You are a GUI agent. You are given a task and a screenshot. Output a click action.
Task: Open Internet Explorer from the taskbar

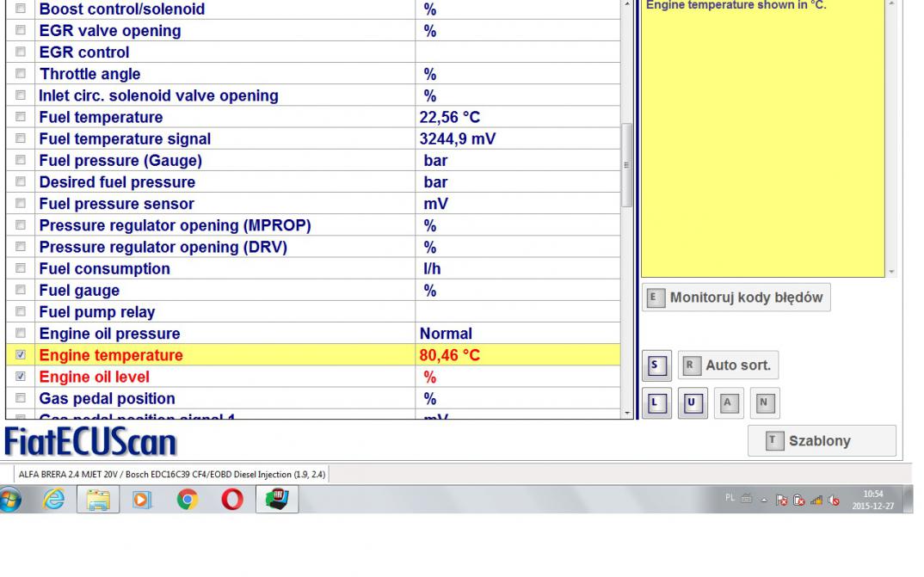click(x=53, y=500)
